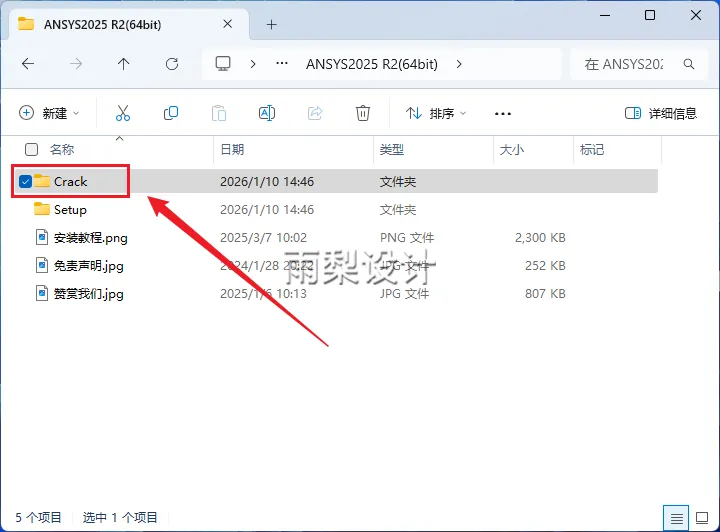The height and width of the screenshot is (532, 720).
Task: Click the 807 KB size value
Action: tap(545, 294)
